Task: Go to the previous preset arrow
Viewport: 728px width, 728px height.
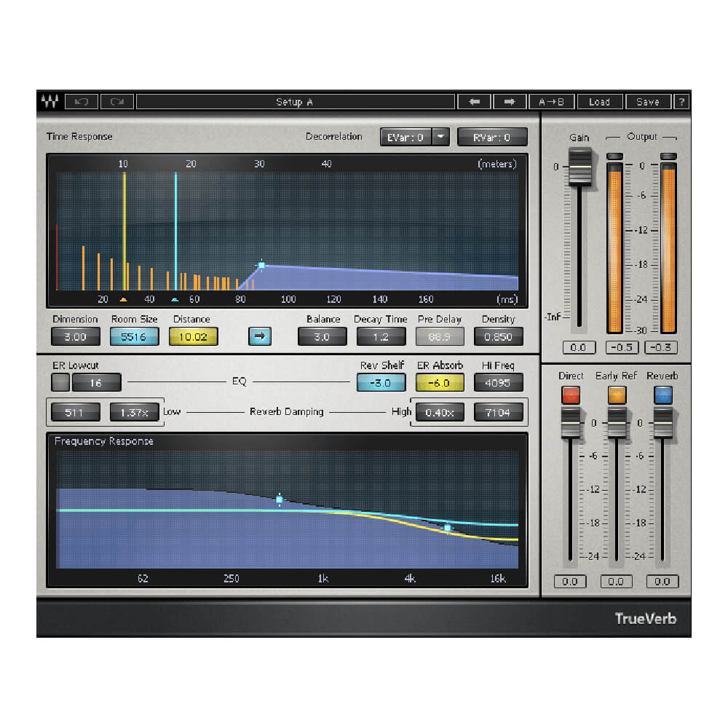Action: (474, 102)
